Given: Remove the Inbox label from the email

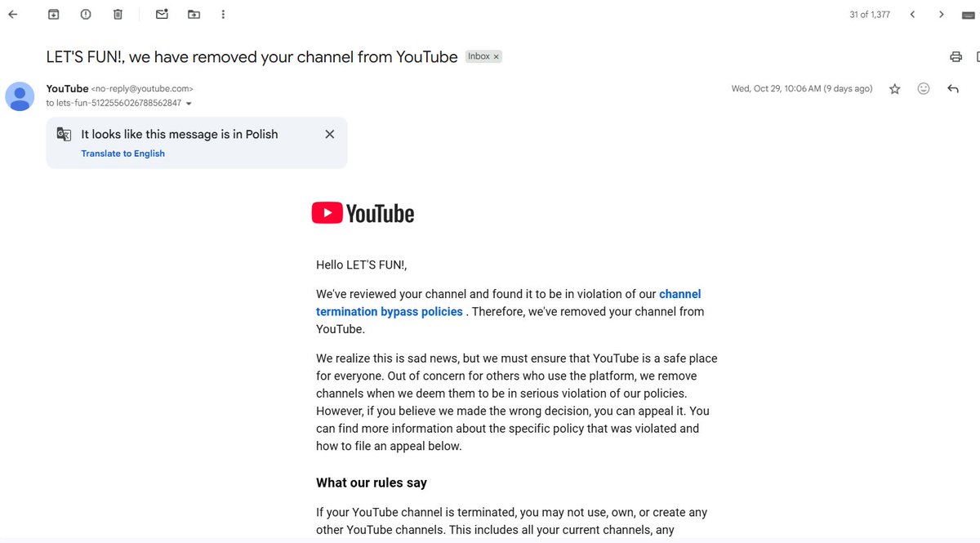Looking at the screenshot, I should [x=497, y=57].
